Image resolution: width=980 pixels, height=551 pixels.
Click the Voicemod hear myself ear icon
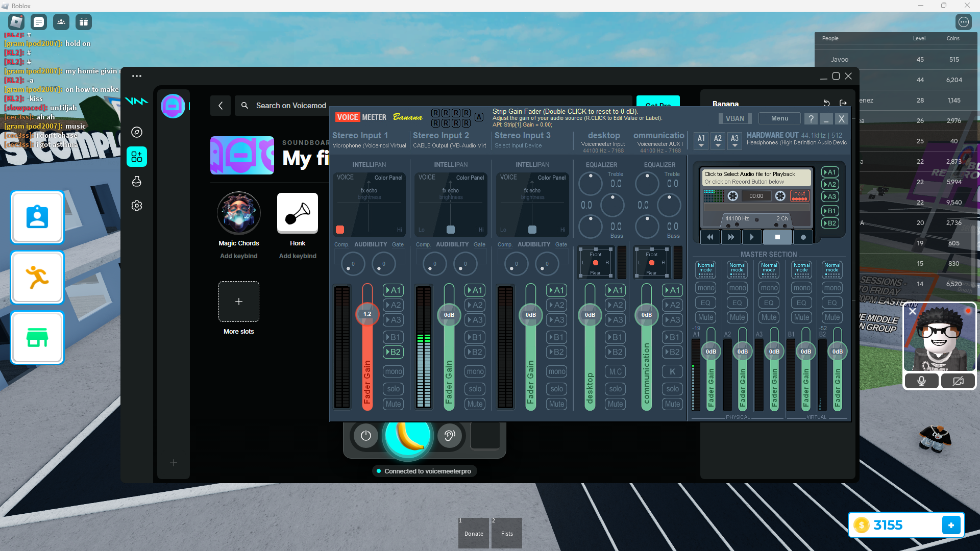pyautogui.click(x=450, y=436)
